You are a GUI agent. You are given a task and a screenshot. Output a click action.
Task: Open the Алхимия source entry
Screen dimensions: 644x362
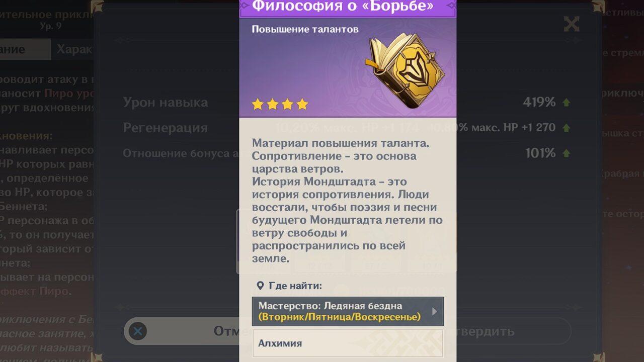pos(348,343)
